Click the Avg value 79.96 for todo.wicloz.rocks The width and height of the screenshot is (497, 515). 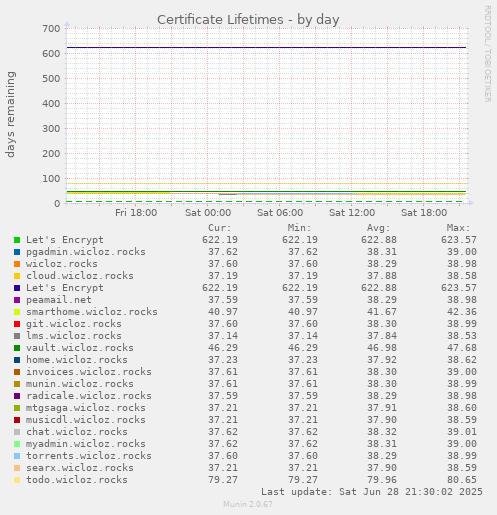point(382,480)
